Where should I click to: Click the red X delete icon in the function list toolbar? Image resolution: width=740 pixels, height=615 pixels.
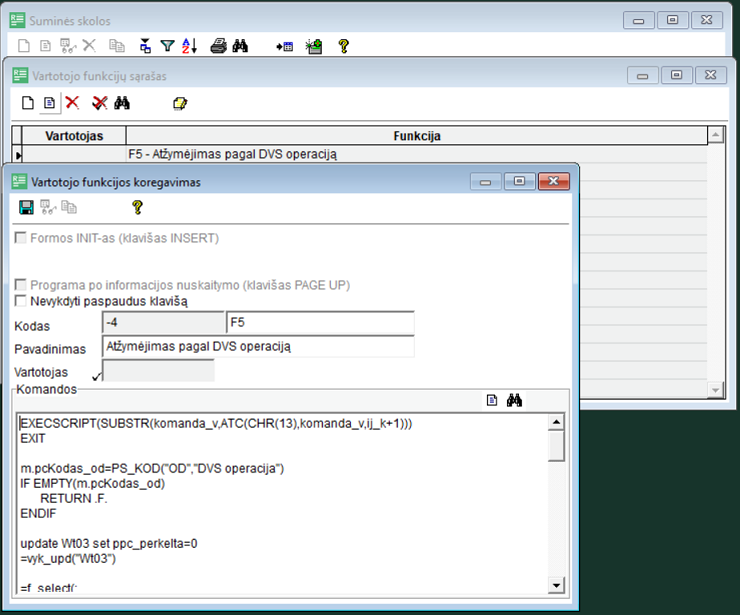(72, 103)
